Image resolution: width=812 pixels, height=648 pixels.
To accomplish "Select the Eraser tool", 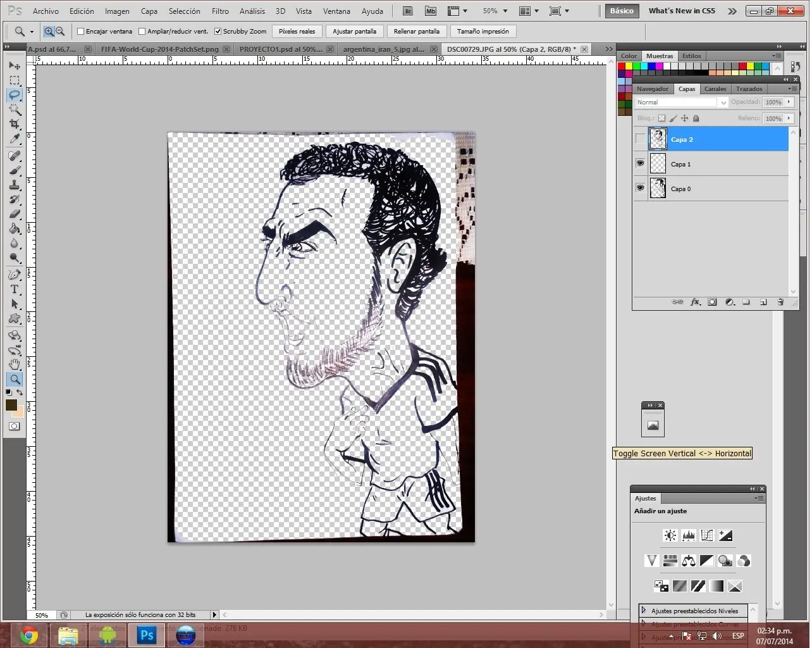I will tap(15, 215).
